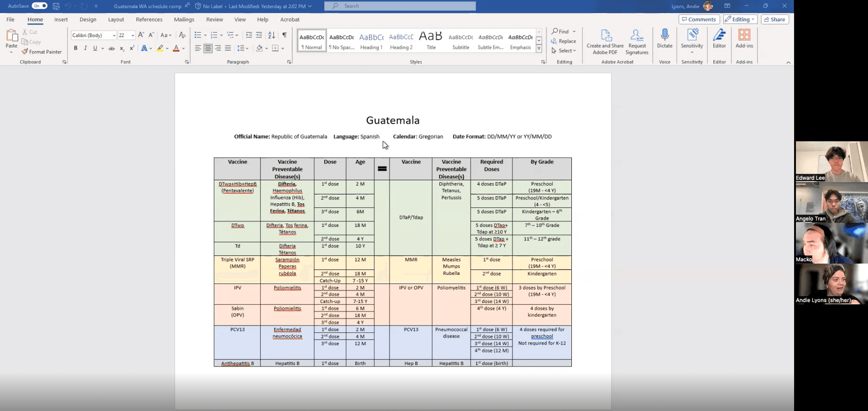Click the Format Painter tool
Image resolution: width=868 pixels, height=411 pixels.
42,52
